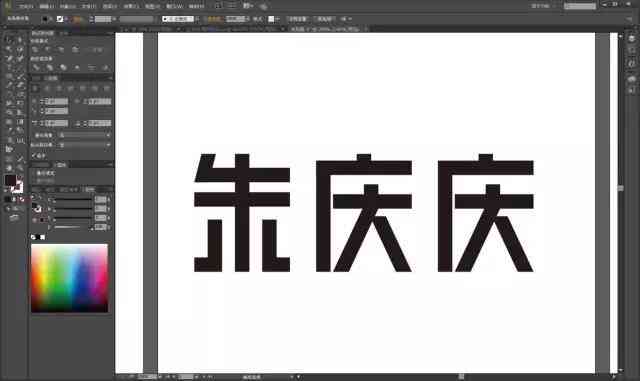This screenshot has height=381, width=640.
Task: Open the Mojikumi set dropdown in Paragraph panel
Action: [x=84, y=145]
